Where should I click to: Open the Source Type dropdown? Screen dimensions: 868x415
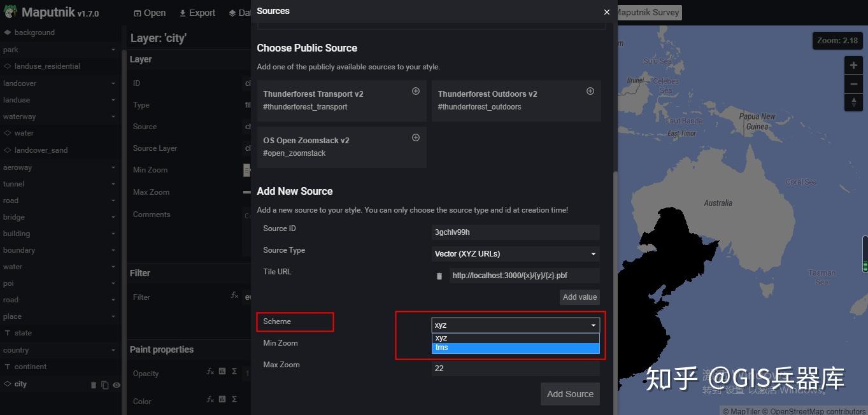tap(515, 253)
